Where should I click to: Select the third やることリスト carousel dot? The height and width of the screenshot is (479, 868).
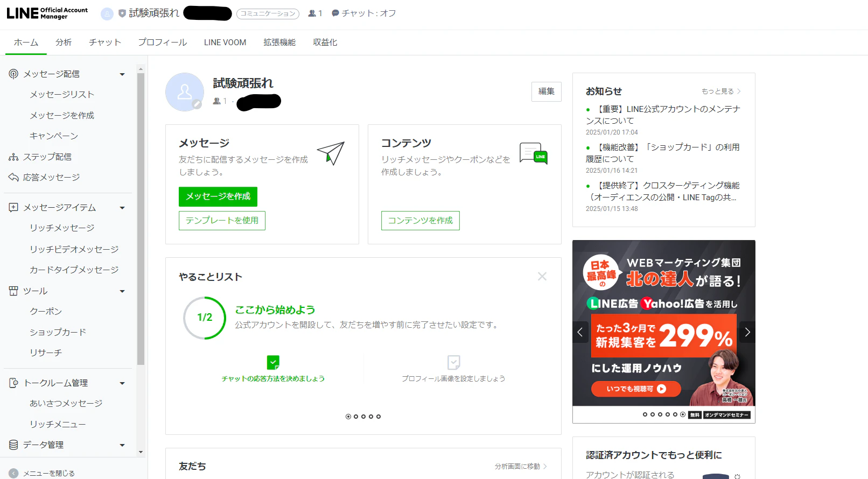coord(363,417)
